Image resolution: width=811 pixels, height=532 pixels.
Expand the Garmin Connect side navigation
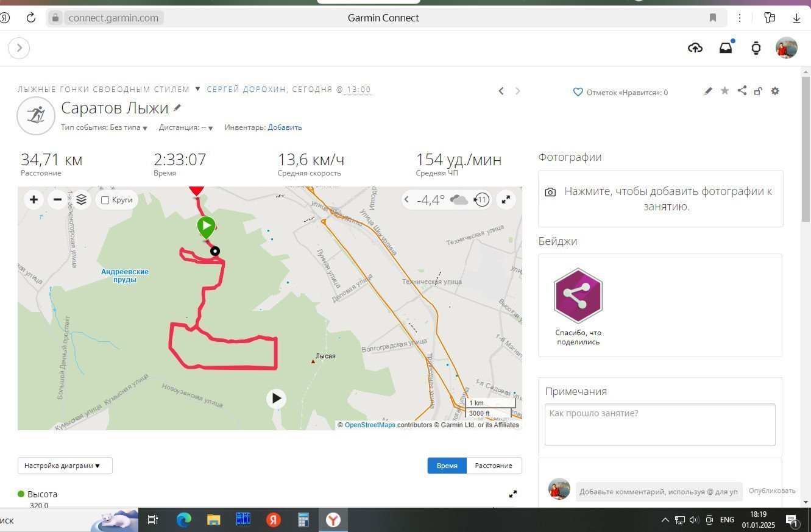(19, 48)
